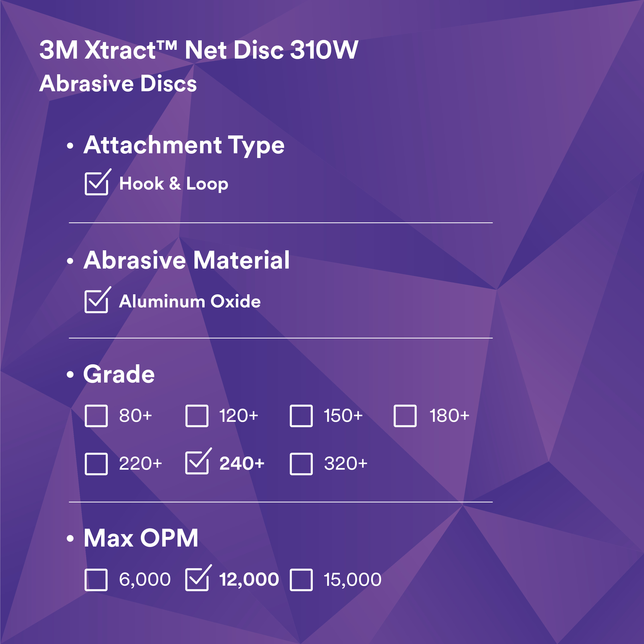Select the Max OPM heading
Viewport: 644px width, 644px height.
(x=141, y=538)
